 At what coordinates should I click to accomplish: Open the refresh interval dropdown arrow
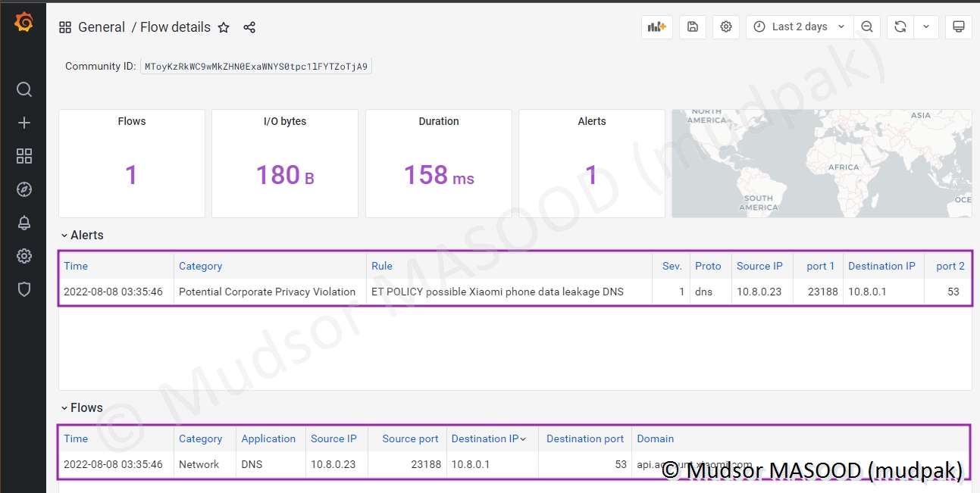click(926, 27)
